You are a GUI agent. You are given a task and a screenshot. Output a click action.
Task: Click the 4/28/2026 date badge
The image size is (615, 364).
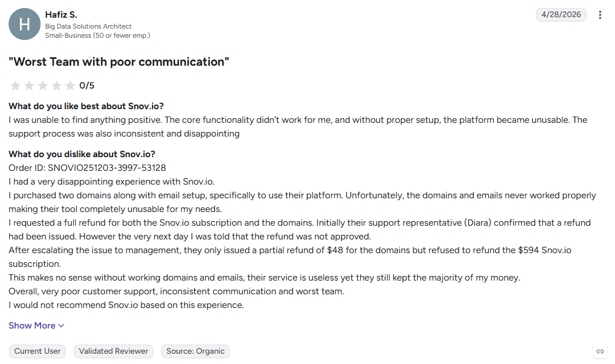(x=561, y=14)
